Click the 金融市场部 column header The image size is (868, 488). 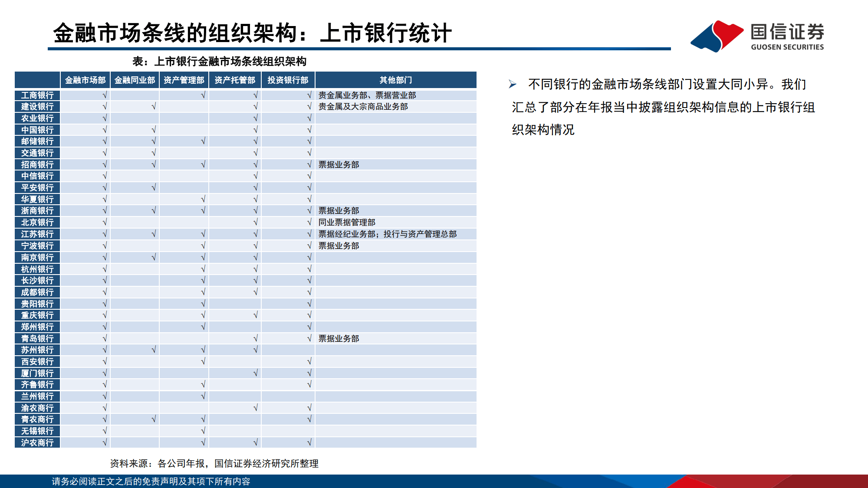point(85,80)
